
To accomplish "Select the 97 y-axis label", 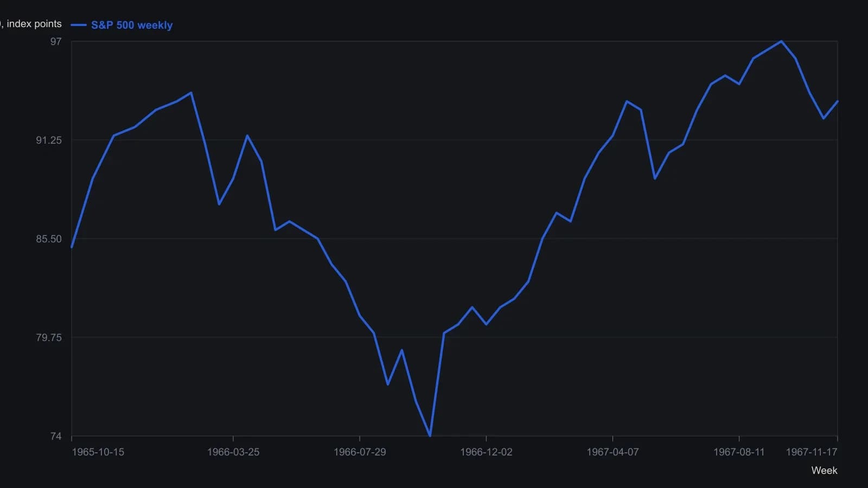I will tap(56, 42).
